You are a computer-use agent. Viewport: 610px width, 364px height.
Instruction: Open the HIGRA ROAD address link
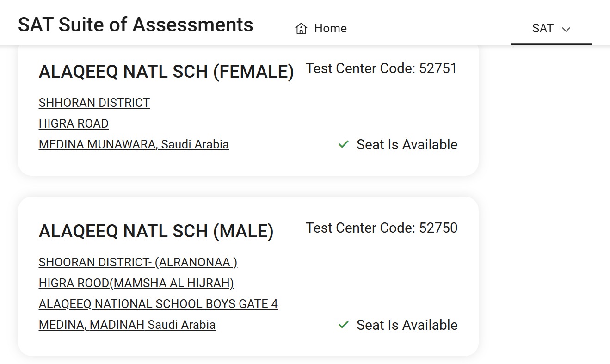74,123
